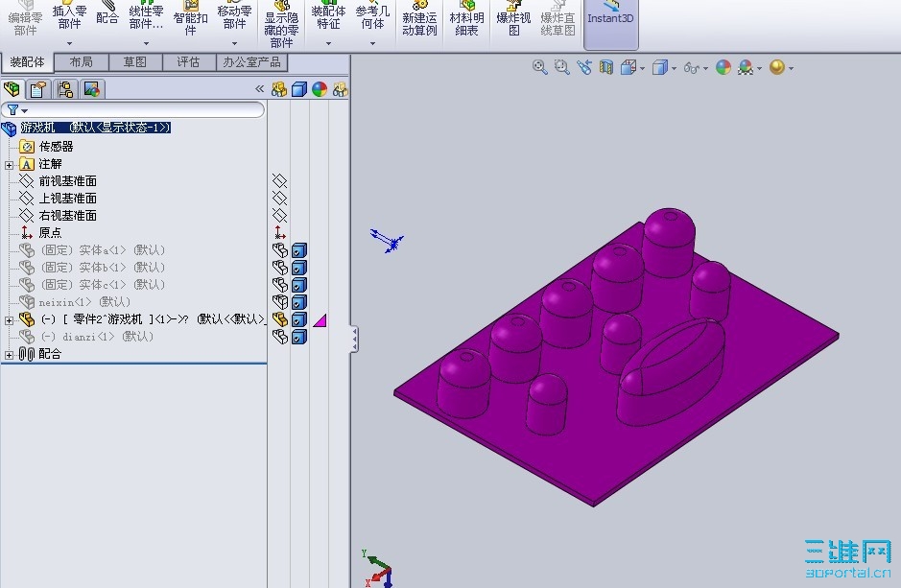The width and height of the screenshot is (901, 588).
Task: Click Display Style cube icon
Action: [659, 67]
